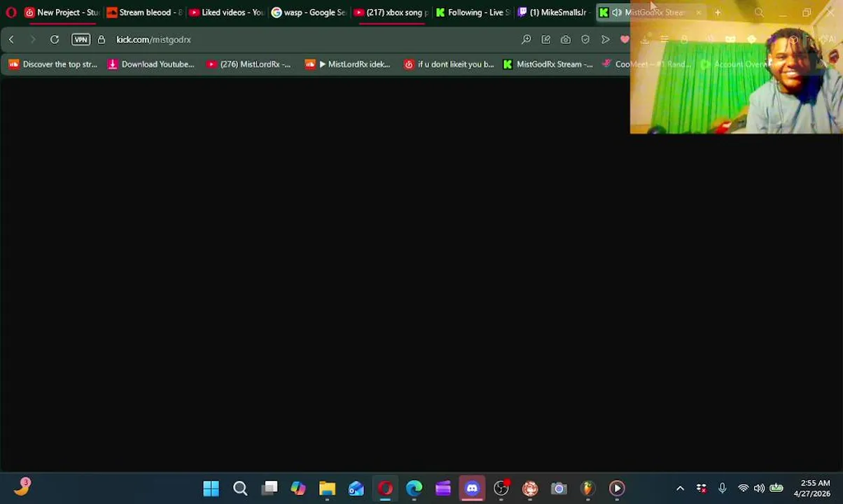
Task: Open Wi-Fi network settings in tray
Action: tap(743, 489)
